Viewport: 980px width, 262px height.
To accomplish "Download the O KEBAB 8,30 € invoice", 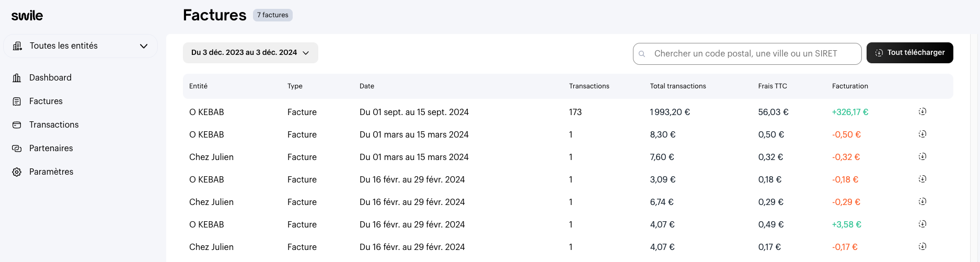I will [x=923, y=134].
